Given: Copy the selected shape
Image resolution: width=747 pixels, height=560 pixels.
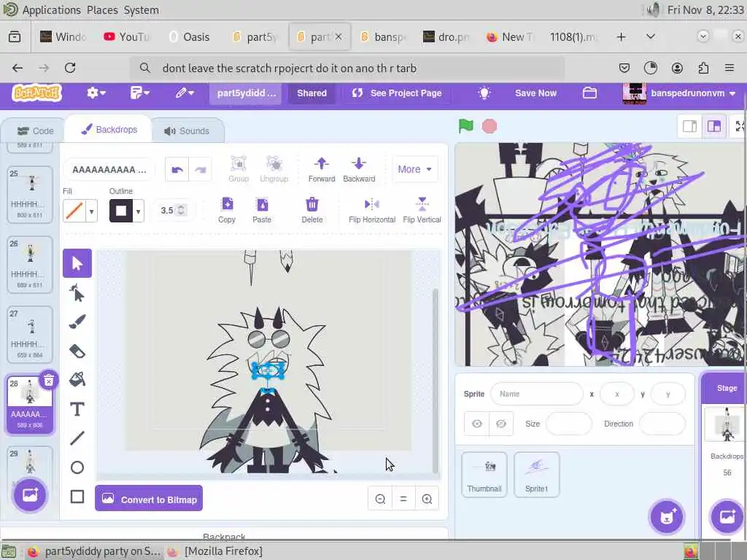Looking at the screenshot, I should pos(227,210).
